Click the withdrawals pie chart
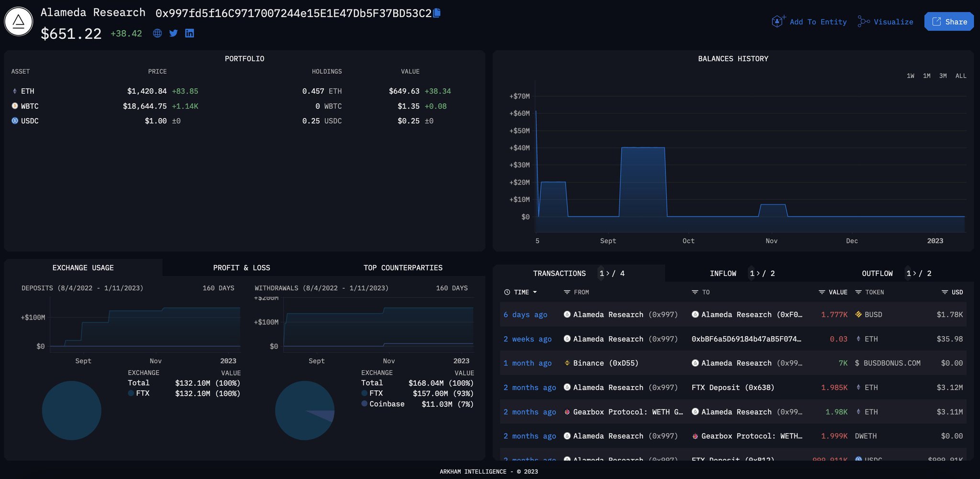980x479 pixels. (305, 410)
